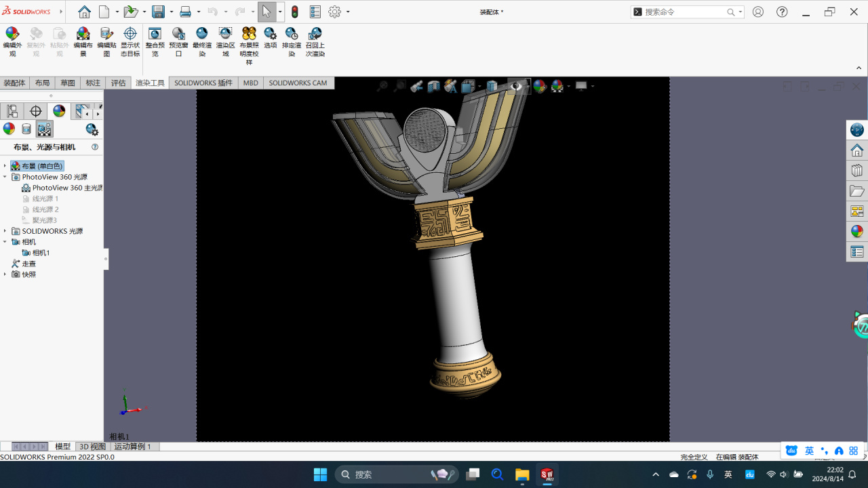The width and height of the screenshot is (868, 488).
Task: Switch to the 草图 ribbon tab
Action: point(68,83)
